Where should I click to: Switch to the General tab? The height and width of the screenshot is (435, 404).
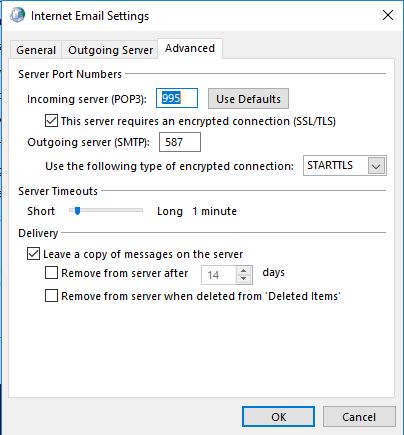tap(36, 50)
